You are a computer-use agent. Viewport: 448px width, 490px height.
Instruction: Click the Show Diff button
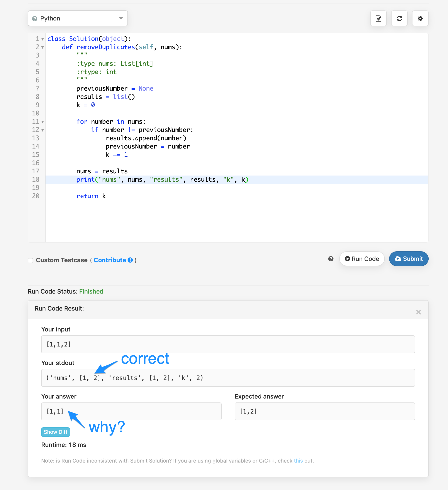coord(56,432)
